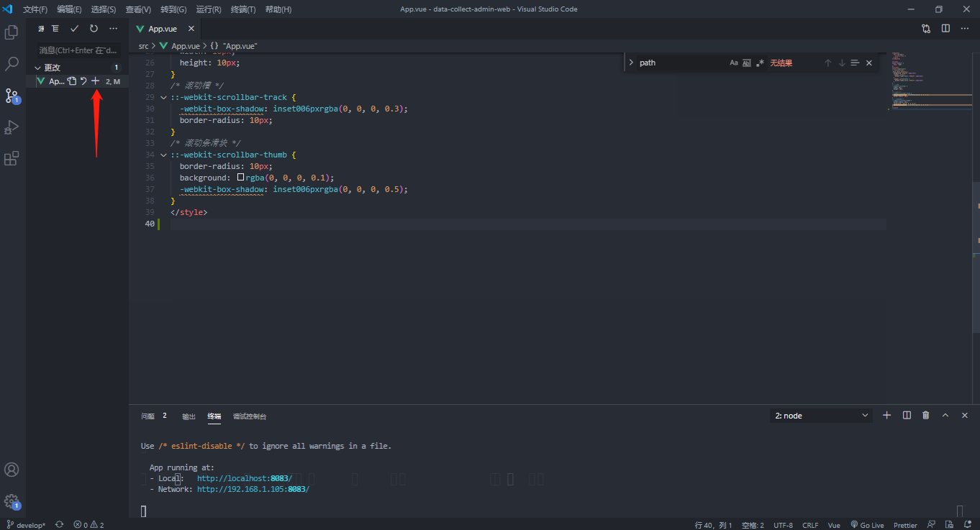Viewport: 980px width, 530px height.
Task: Fold the ::-webkit-scrollbar-track rule at line 29
Action: pyautogui.click(x=164, y=97)
